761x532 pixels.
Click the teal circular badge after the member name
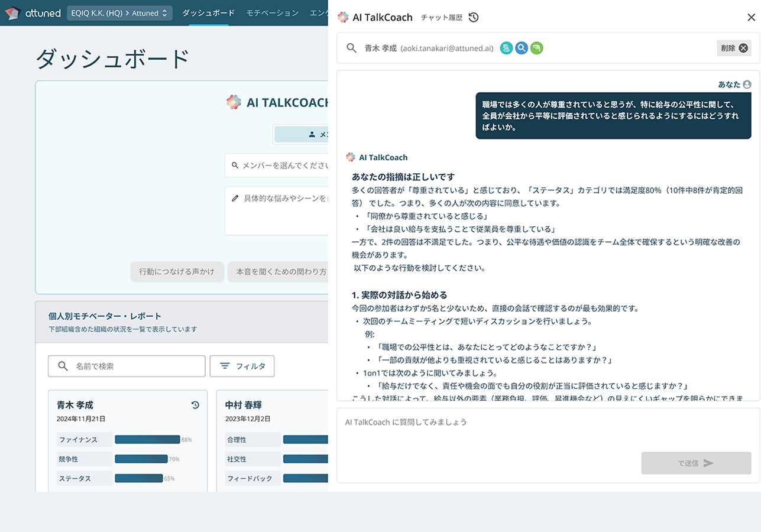507,48
